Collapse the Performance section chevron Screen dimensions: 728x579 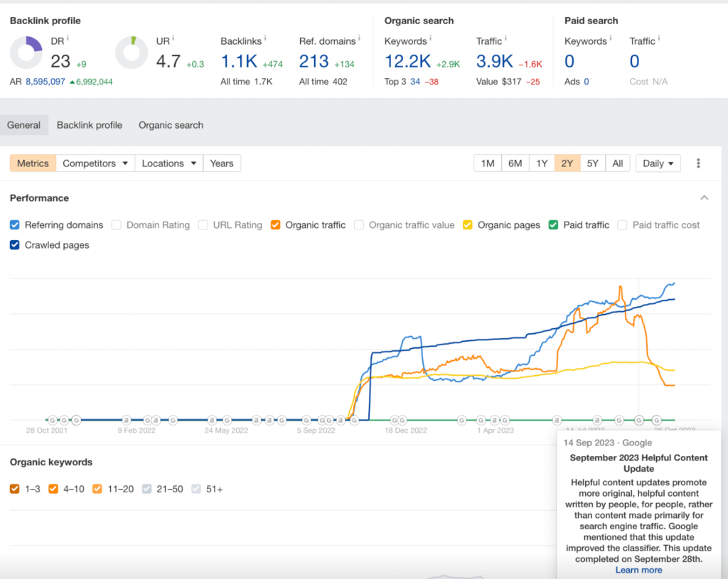(x=704, y=197)
